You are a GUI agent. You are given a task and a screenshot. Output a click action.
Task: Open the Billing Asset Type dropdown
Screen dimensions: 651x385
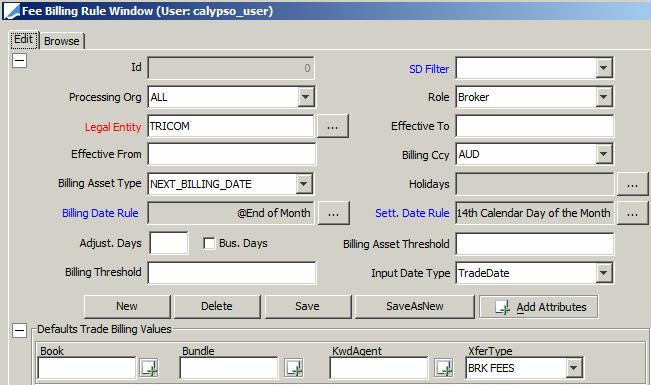pos(304,184)
